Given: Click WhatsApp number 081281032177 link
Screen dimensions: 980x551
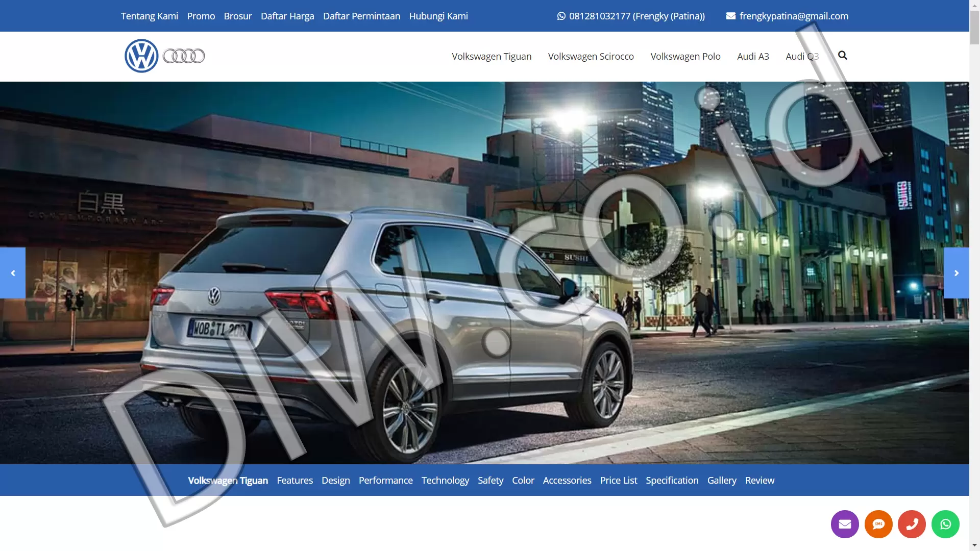Looking at the screenshot, I should (x=631, y=16).
